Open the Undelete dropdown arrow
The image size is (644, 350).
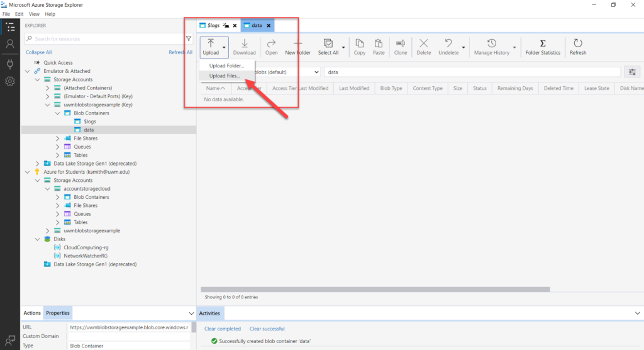tap(464, 47)
